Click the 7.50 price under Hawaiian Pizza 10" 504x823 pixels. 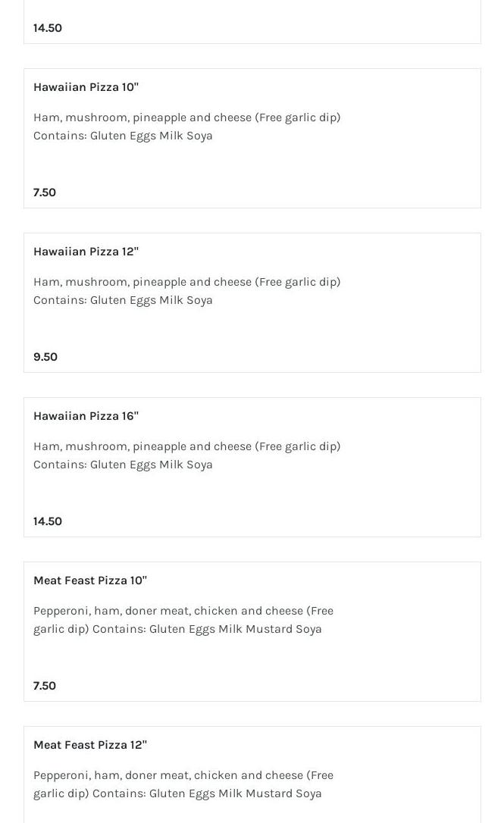tap(45, 192)
